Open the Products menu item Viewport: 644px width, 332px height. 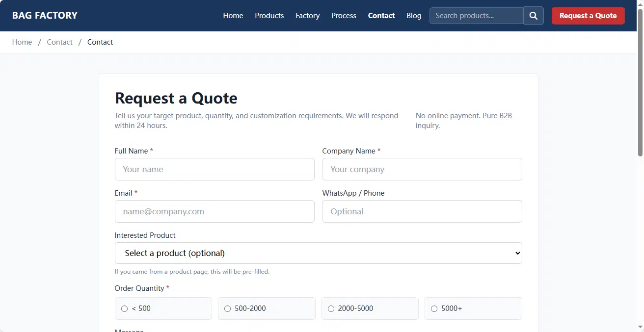point(269,16)
